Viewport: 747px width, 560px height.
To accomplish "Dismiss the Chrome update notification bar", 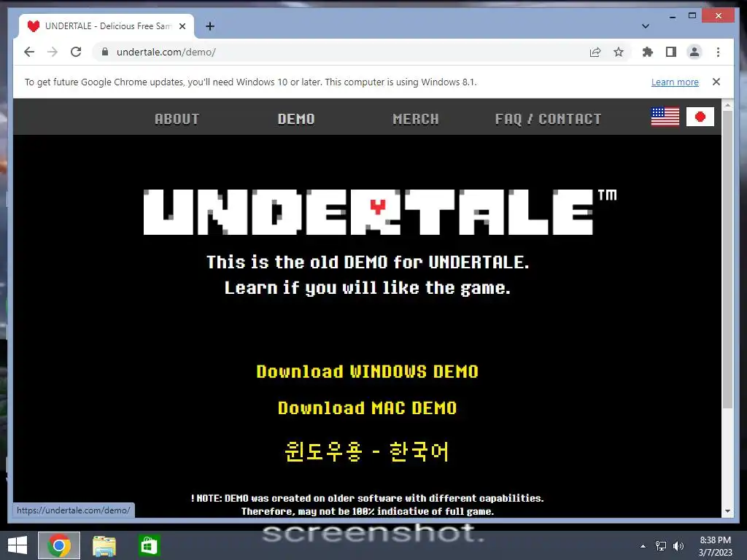I will (716, 82).
